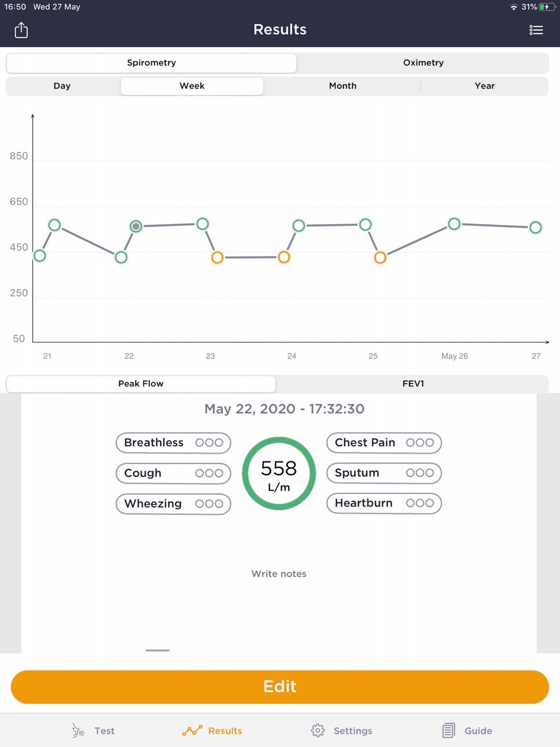Open the list menu icon

click(536, 30)
